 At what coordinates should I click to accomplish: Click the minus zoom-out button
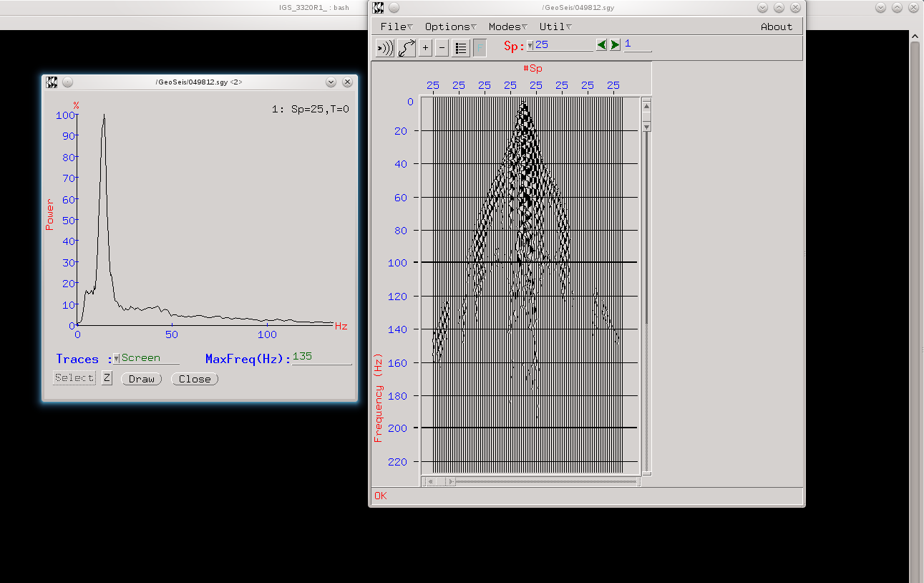coord(442,48)
